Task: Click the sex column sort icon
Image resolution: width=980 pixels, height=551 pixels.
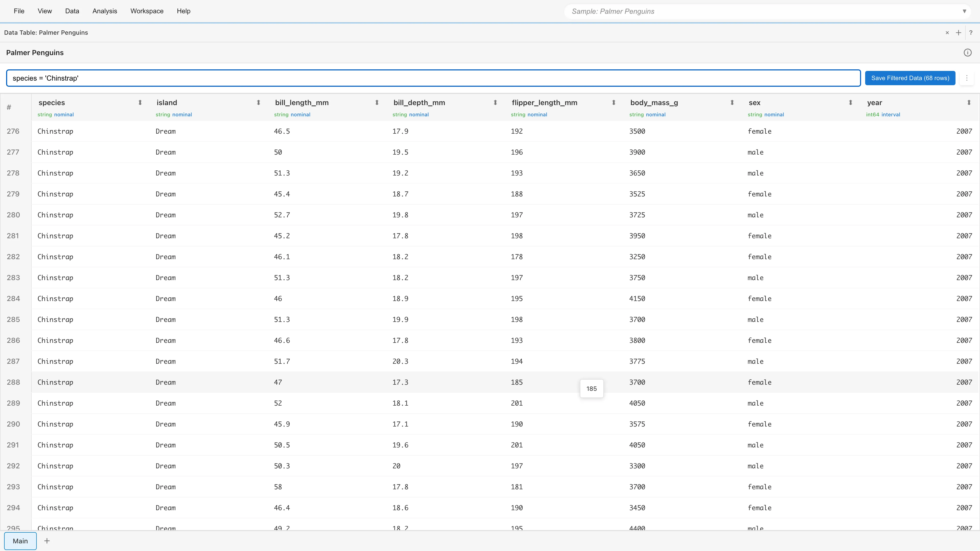Action: [x=850, y=103]
